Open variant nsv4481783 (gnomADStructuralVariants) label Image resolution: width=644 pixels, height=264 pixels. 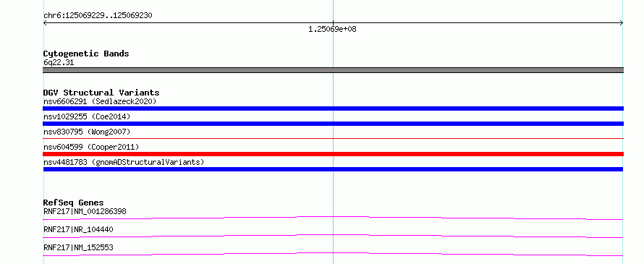tap(124, 162)
